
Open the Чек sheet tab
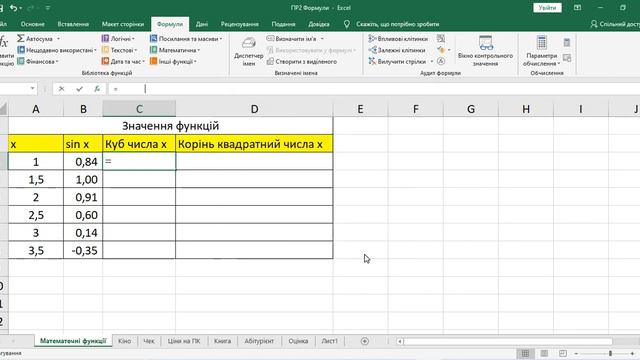(x=149, y=341)
